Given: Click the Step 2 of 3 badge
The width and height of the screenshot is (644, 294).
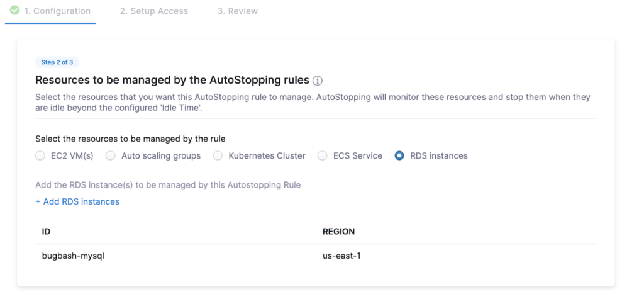Looking at the screenshot, I should tap(57, 62).
